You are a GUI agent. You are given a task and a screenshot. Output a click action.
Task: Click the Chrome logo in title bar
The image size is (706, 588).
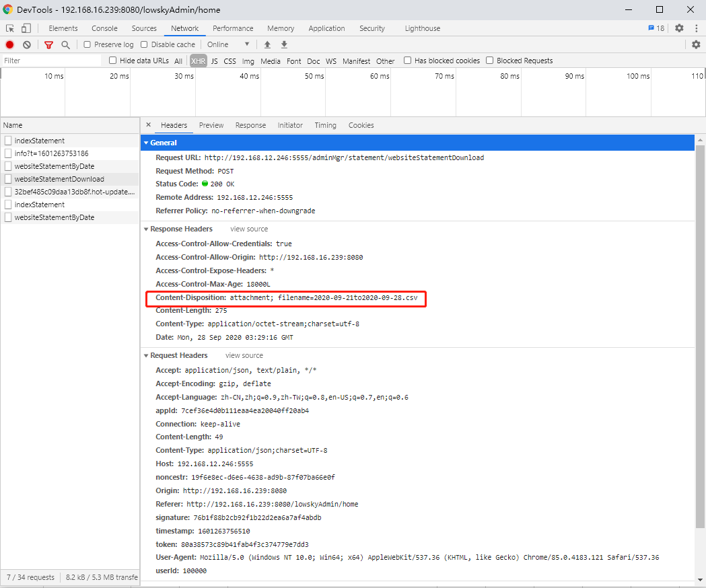pos(7,9)
